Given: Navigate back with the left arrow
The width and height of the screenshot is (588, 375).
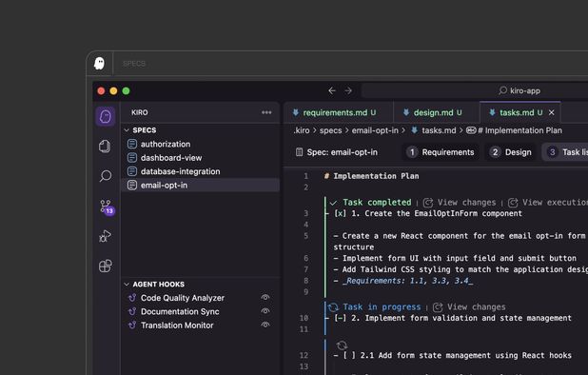Looking at the screenshot, I should (332, 90).
